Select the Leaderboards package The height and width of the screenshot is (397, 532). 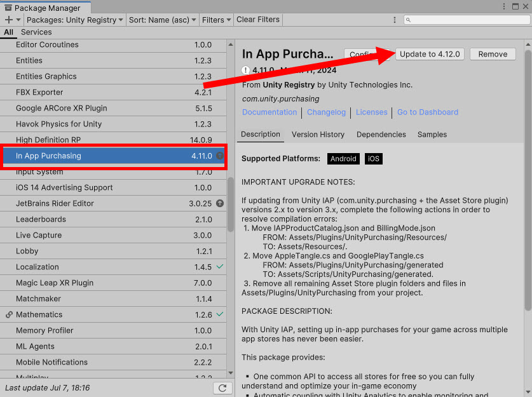pos(113,219)
